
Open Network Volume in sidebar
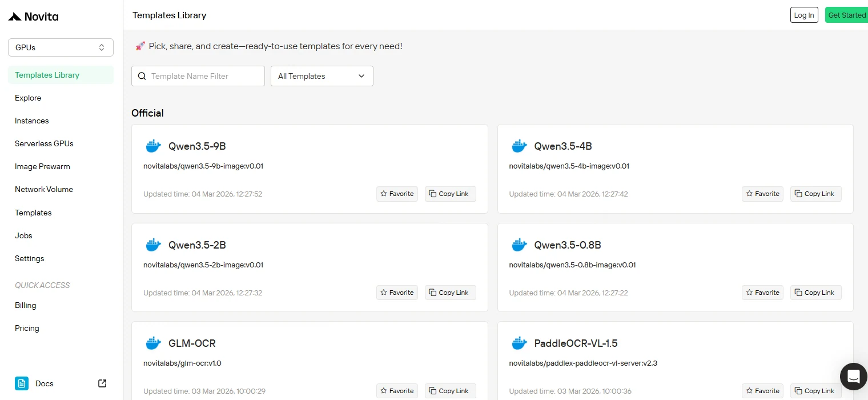tap(44, 189)
